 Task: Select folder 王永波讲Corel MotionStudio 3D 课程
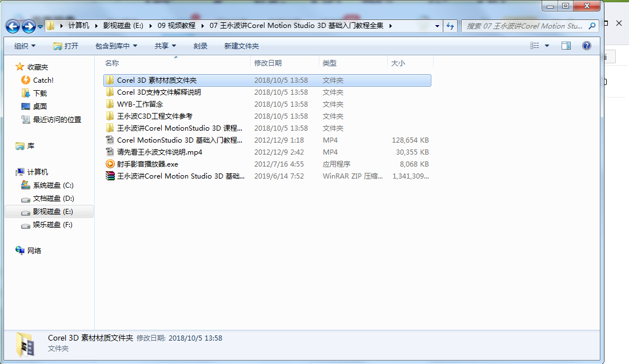(x=267, y=128)
